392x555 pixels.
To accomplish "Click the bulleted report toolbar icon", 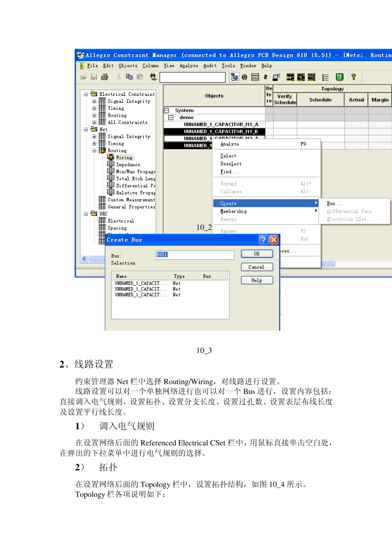I will (326, 77).
